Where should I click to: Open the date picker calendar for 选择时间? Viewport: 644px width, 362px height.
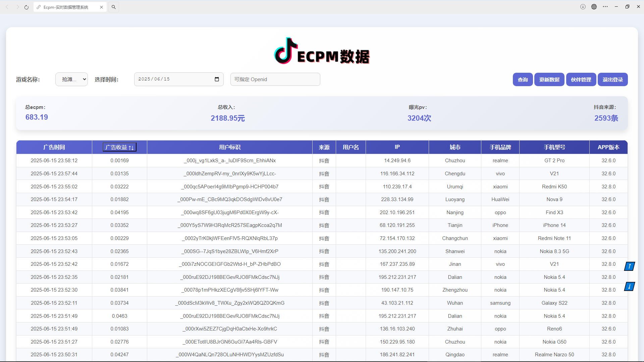pyautogui.click(x=217, y=79)
